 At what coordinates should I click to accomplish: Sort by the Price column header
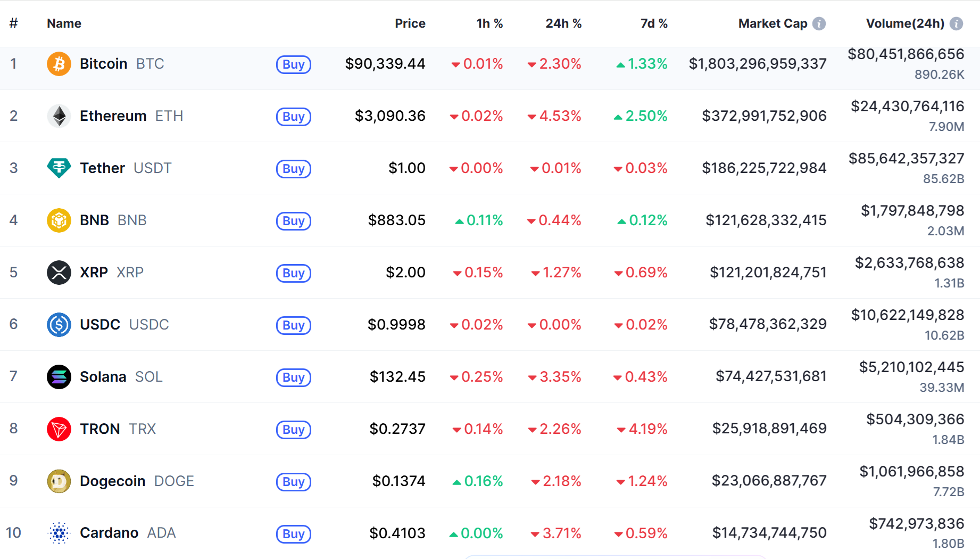[x=410, y=23]
